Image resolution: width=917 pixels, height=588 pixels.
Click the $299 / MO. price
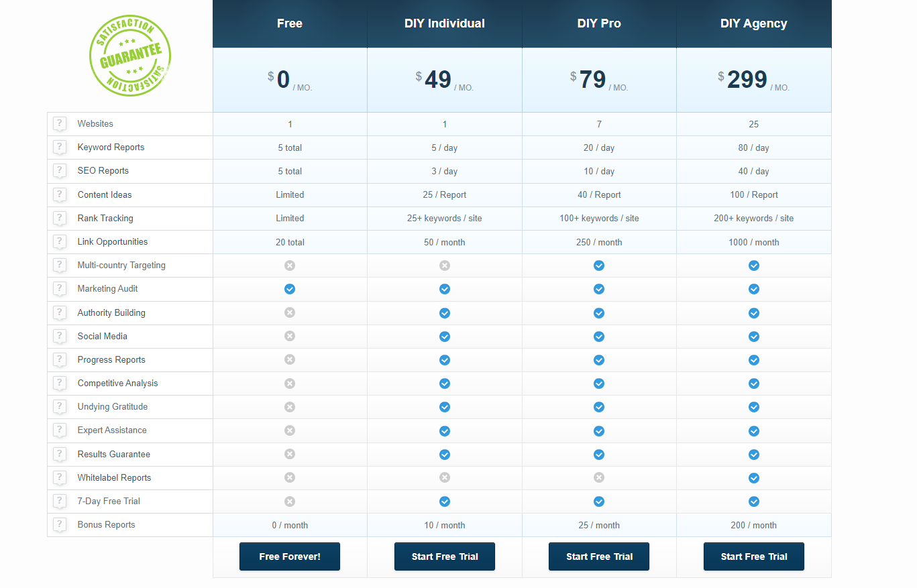coord(754,80)
